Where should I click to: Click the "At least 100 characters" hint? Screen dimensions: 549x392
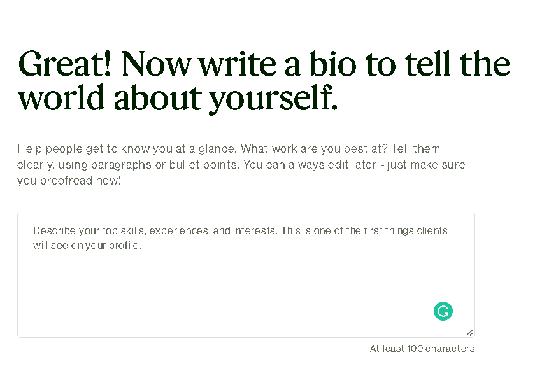(422, 349)
